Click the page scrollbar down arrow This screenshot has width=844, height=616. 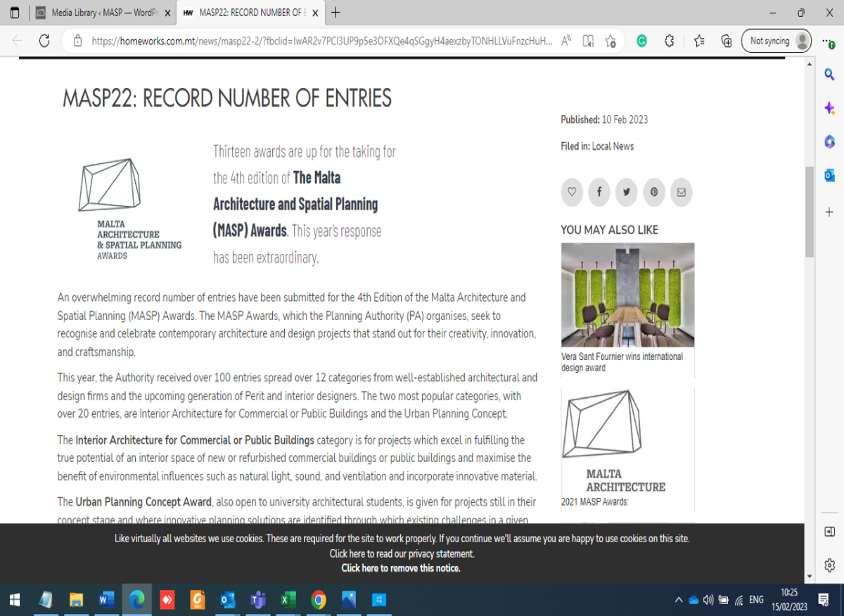click(809, 577)
